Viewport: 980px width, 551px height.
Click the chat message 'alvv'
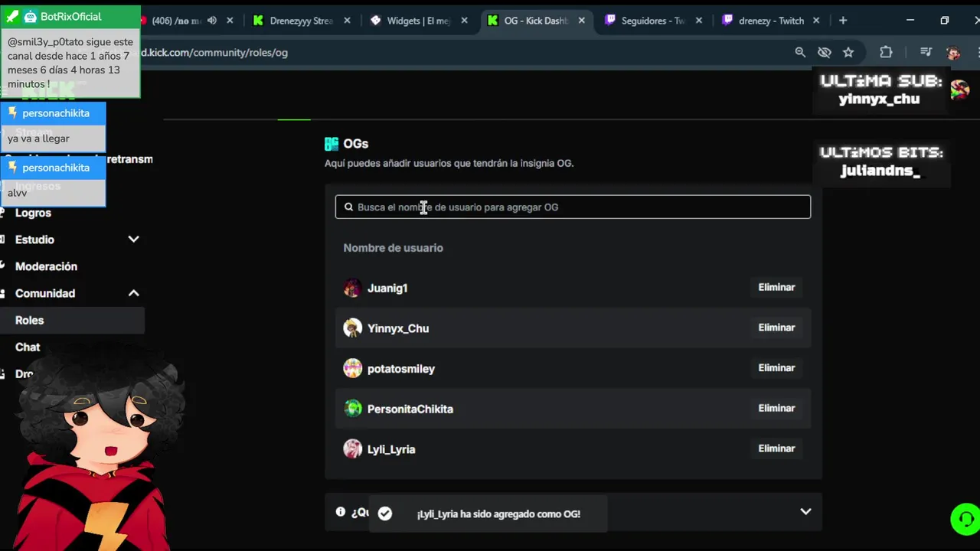click(x=17, y=193)
